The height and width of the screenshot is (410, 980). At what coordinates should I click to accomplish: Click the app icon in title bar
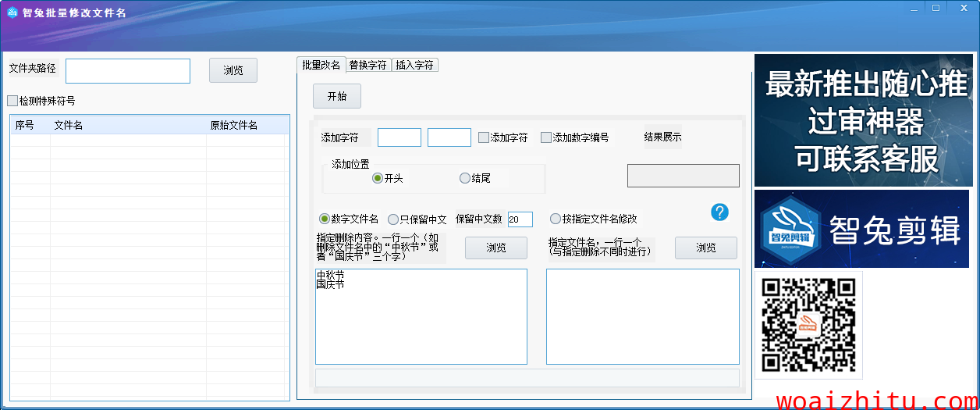(x=12, y=12)
